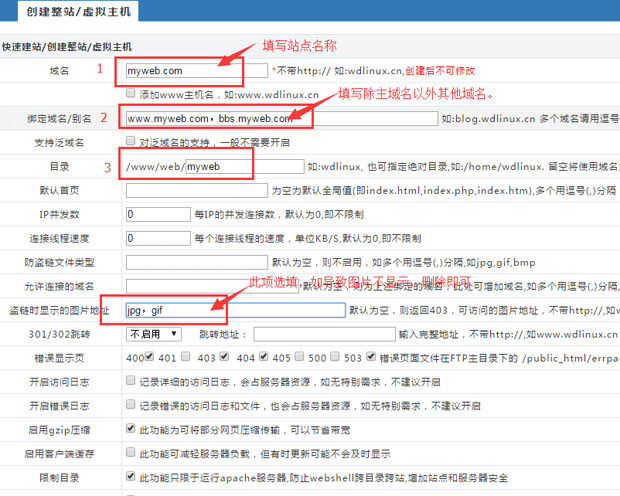Click the 跳转地址 input field
Image resolution: width=620 pixels, height=496 pixels.
[324, 334]
